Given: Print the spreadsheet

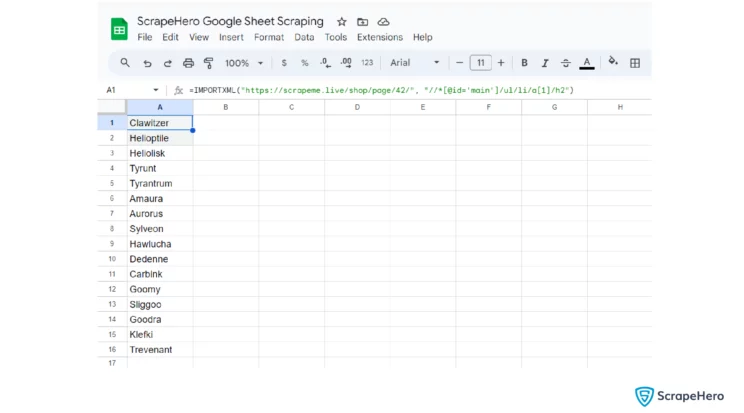Looking at the screenshot, I should pos(188,63).
